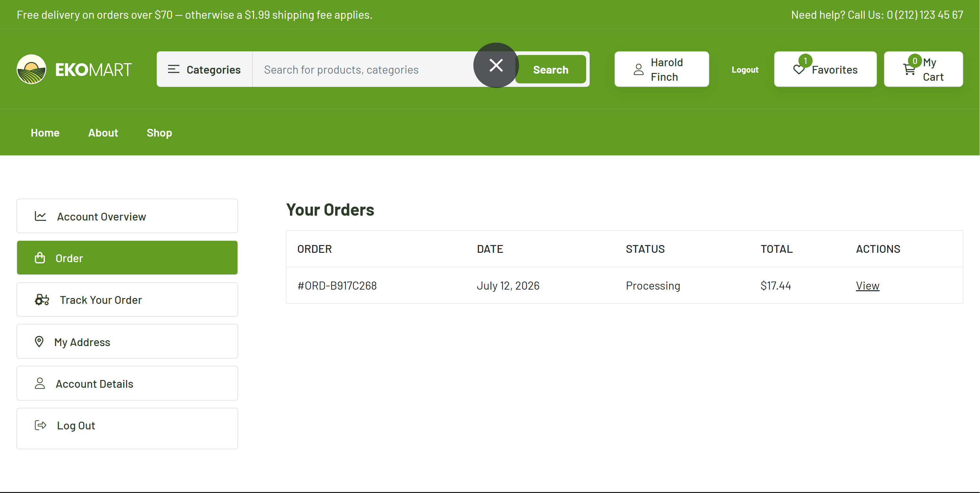Open Account Details in sidebar

click(x=127, y=383)
